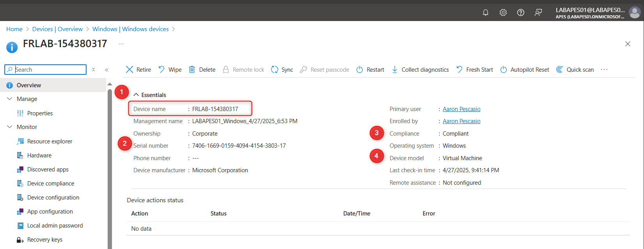Open the Aaron Pescasio Primary user link
Screen dimensions: 644x249
point(461,109)
